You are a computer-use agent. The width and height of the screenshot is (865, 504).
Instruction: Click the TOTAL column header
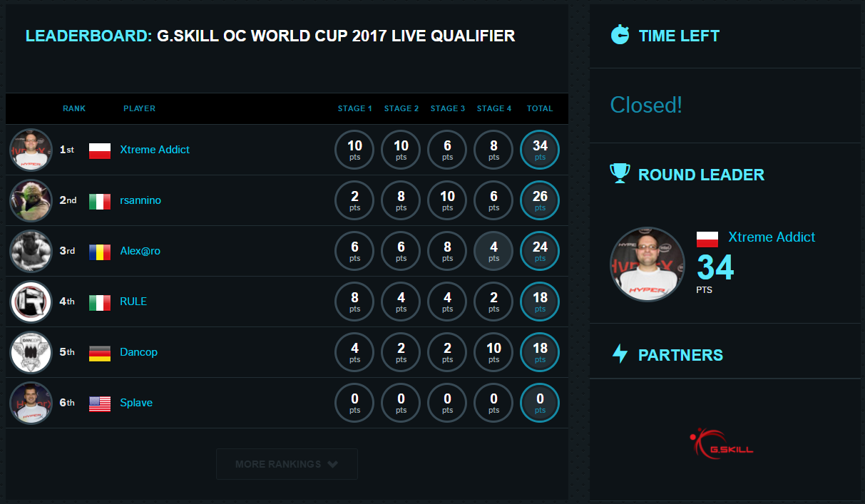540,108
